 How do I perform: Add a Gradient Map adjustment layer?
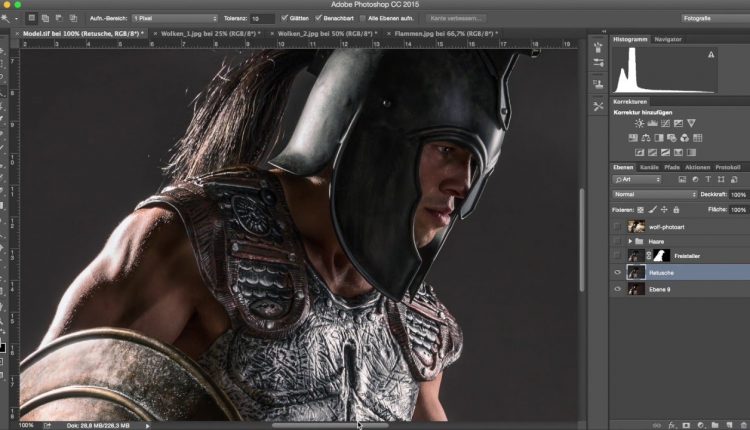[691, 153]
